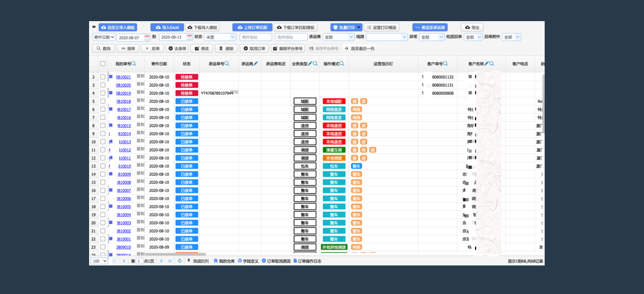Screen dimensions: 644x294
Task: Open the 回单附件 dropdown
Action: tap(512, 37)
